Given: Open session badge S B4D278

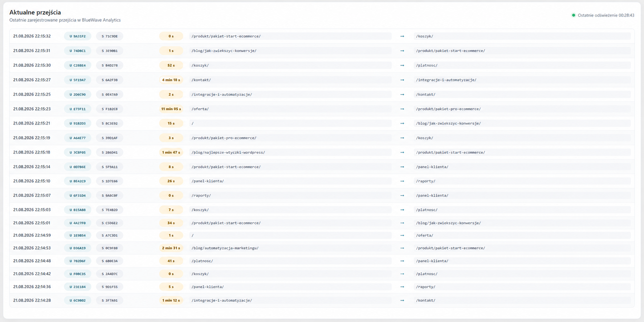Looking at the screenshot, I should point(110,65).
